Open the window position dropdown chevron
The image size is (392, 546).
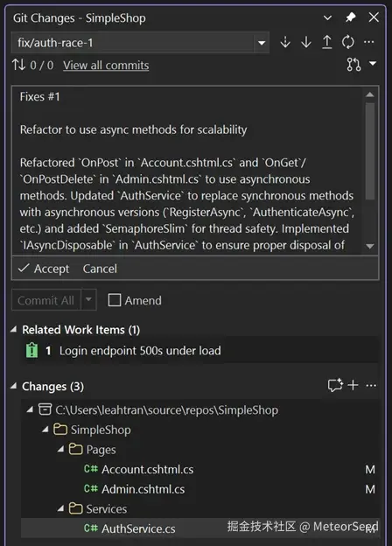coord(327,17)
